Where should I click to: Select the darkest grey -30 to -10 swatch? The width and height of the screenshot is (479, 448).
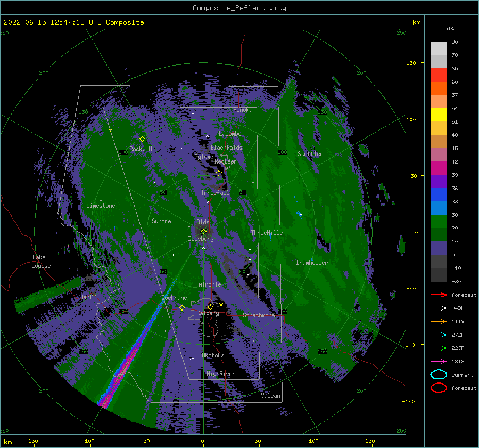[x=439, y=275]
